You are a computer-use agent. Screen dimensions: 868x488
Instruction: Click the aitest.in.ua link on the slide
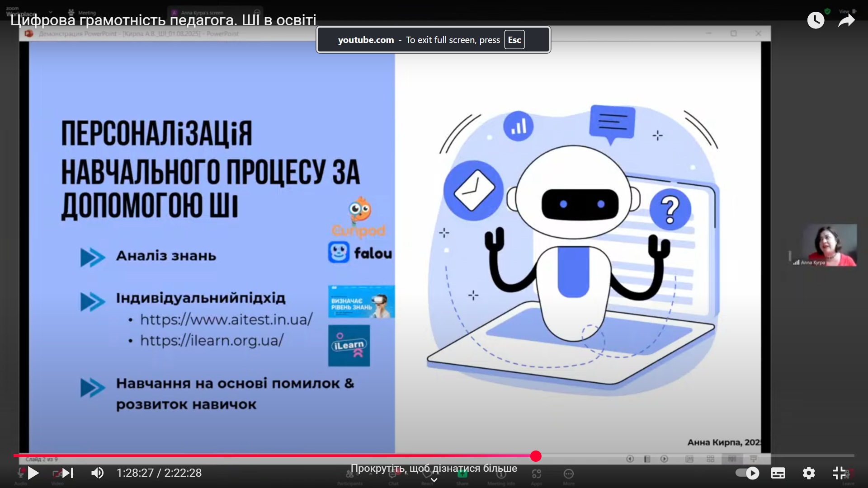click(x=226, y=319)
